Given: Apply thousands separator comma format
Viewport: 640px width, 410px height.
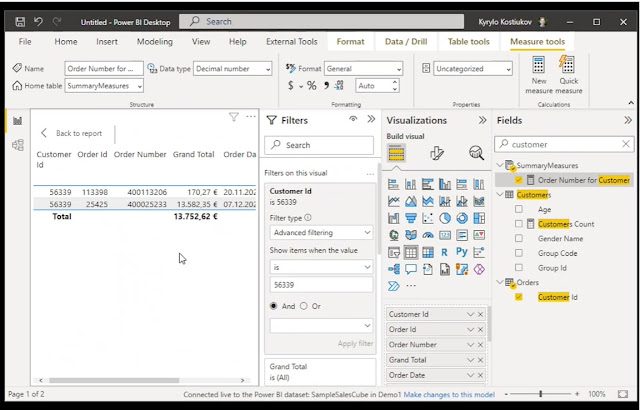Looking at the screenshot, I should pyautogui.click(x=326, y=86).
